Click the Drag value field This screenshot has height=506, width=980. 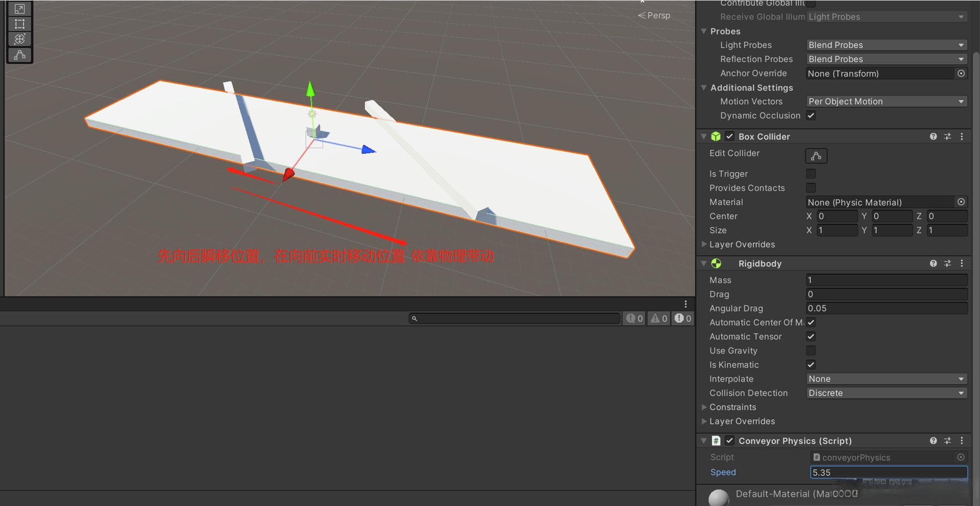click(886, 294)
